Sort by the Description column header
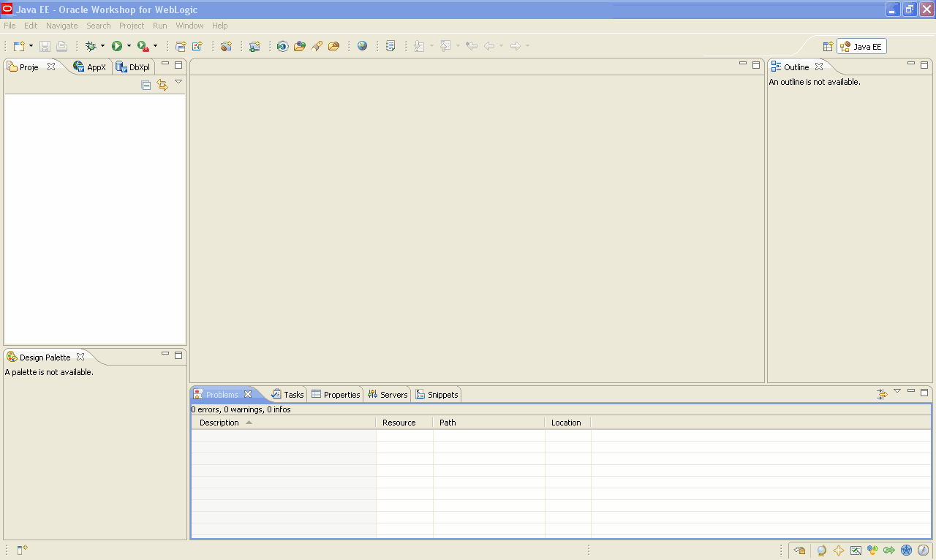Image resolution: width=936 pixels, height=560 pixels. point(284,423)
